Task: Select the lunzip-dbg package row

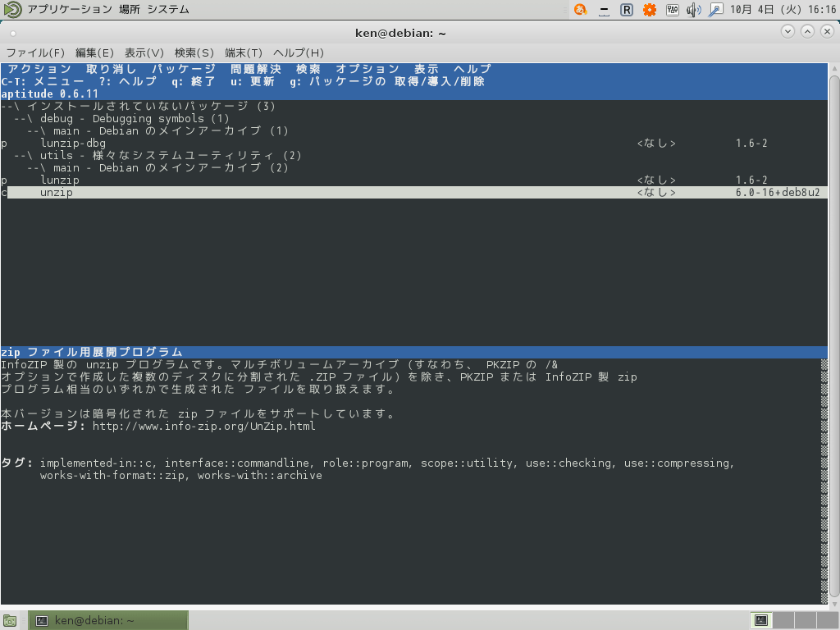Action: [413, 143]
